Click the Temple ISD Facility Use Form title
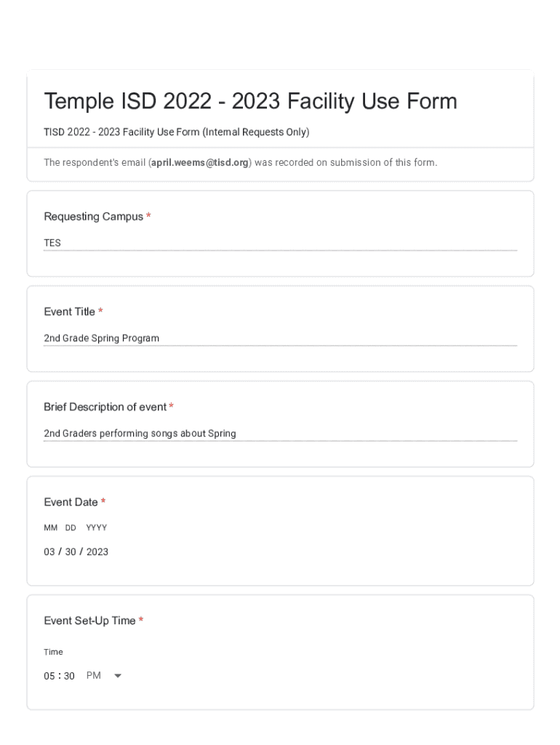The image size is (560, 745). point(250,101)
